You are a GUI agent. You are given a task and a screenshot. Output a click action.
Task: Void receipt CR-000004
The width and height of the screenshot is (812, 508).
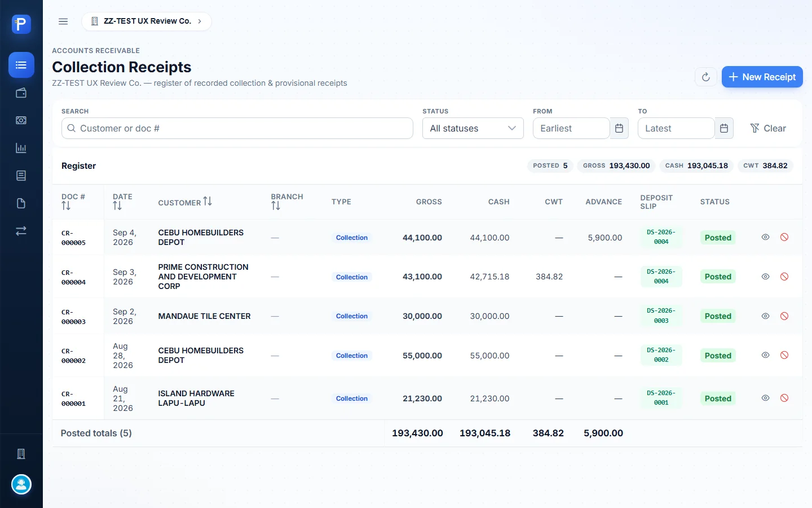784,277
